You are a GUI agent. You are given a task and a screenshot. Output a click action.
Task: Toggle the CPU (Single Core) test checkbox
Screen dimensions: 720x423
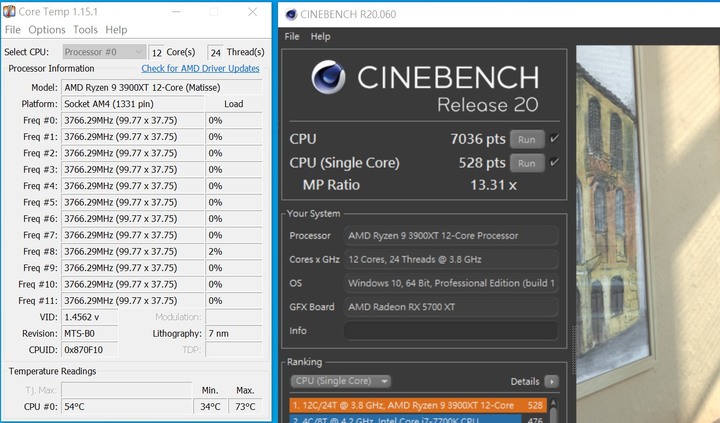(554, 162)
